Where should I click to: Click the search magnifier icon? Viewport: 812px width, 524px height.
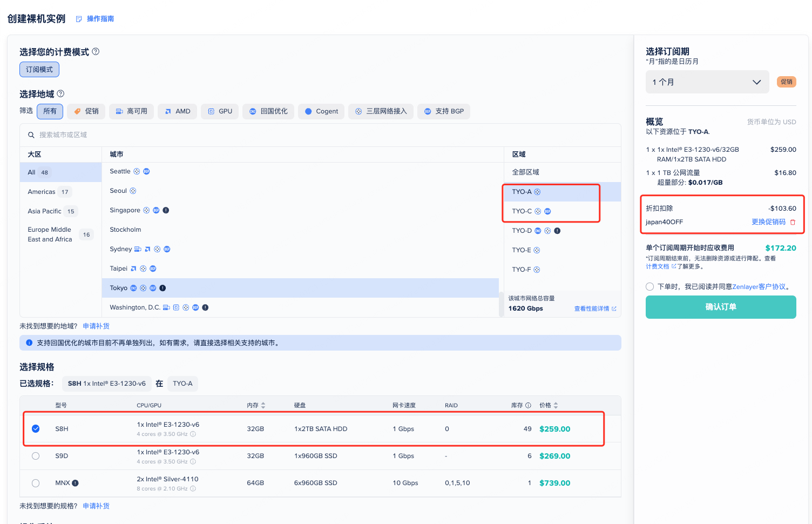tap(31, 135)
